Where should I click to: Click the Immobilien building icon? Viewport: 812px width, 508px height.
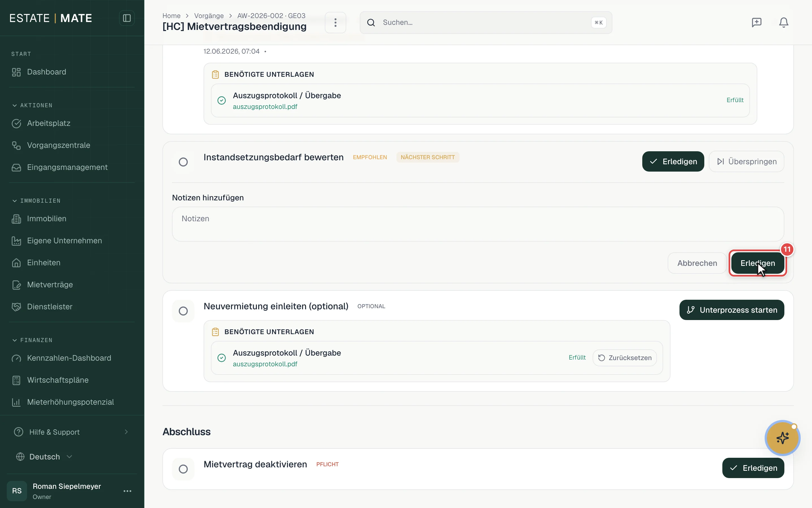click(16, 219)
